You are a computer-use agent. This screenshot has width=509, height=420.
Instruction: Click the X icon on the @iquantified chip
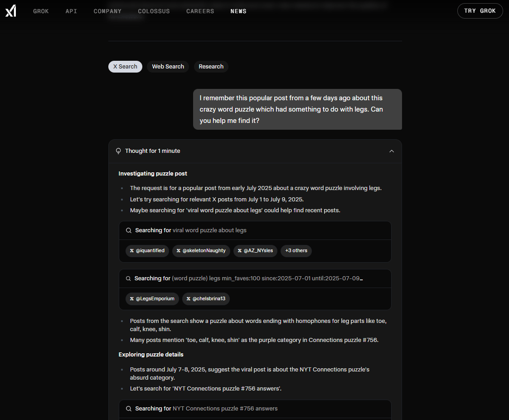(132, 251)
